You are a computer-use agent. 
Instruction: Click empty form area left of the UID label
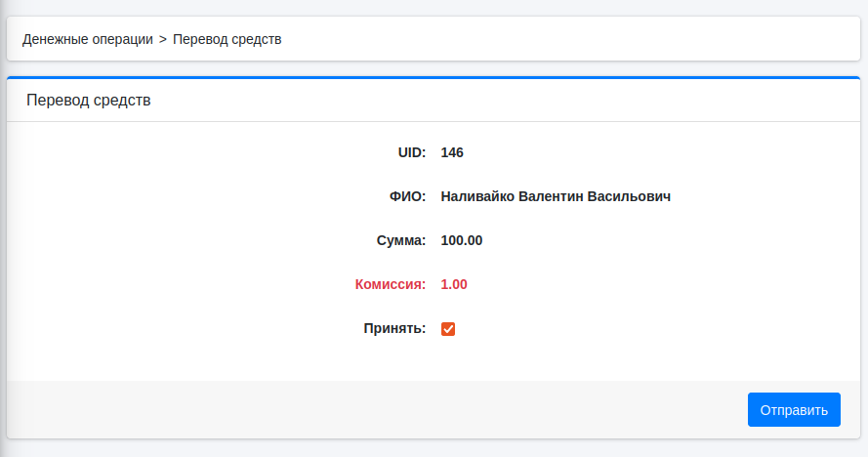point(195,152)
